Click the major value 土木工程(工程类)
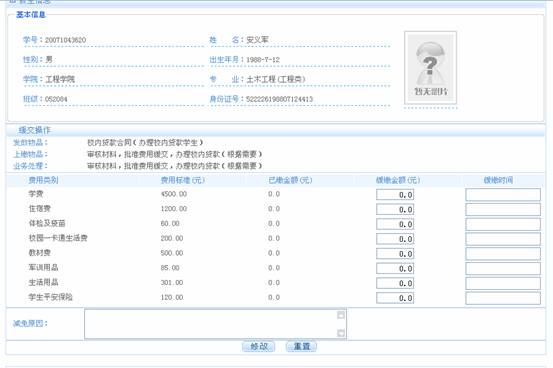553x368 pixels. tap(276, 79)
